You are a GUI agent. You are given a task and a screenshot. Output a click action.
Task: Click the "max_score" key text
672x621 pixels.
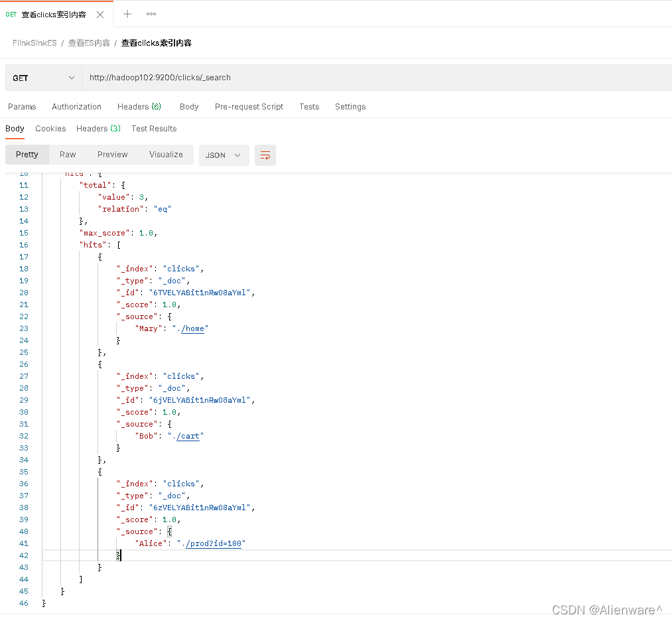point(105,233)
